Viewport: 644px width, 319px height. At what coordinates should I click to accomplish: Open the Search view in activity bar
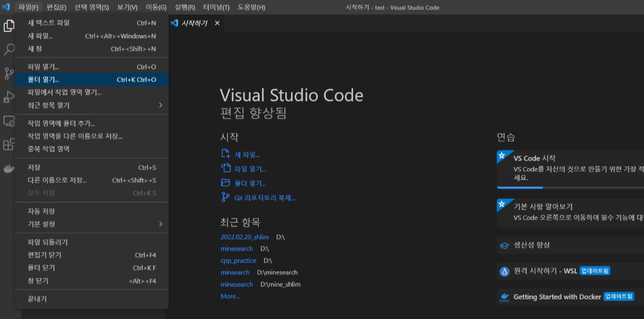point(9,49)
